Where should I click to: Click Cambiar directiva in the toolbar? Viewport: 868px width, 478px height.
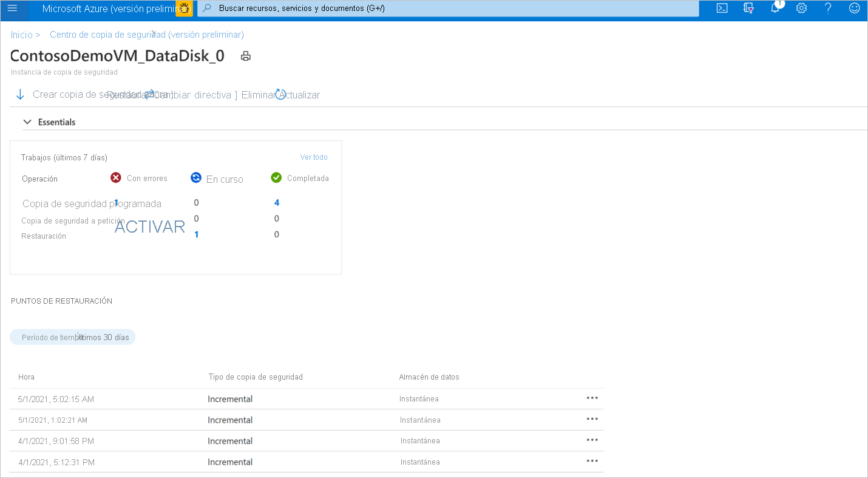pos(192,95)
